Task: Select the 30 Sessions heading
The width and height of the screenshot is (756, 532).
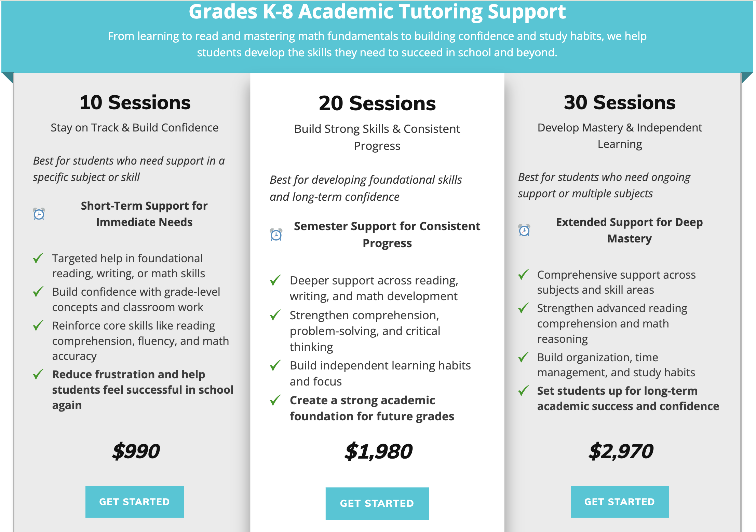Action: 620,102
